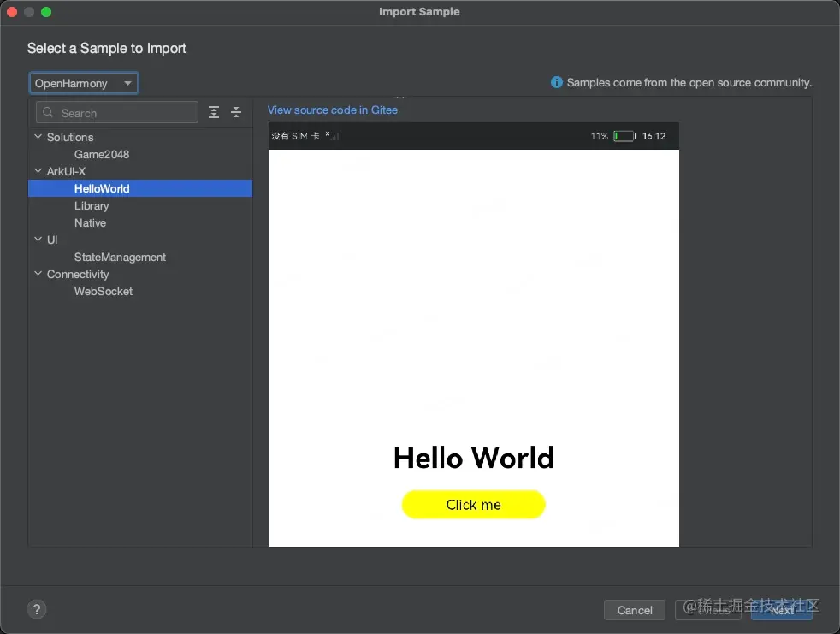Screen dimensions: 840x634
Task: Click the Search samples input field
Action: click(x=117, y=113)
